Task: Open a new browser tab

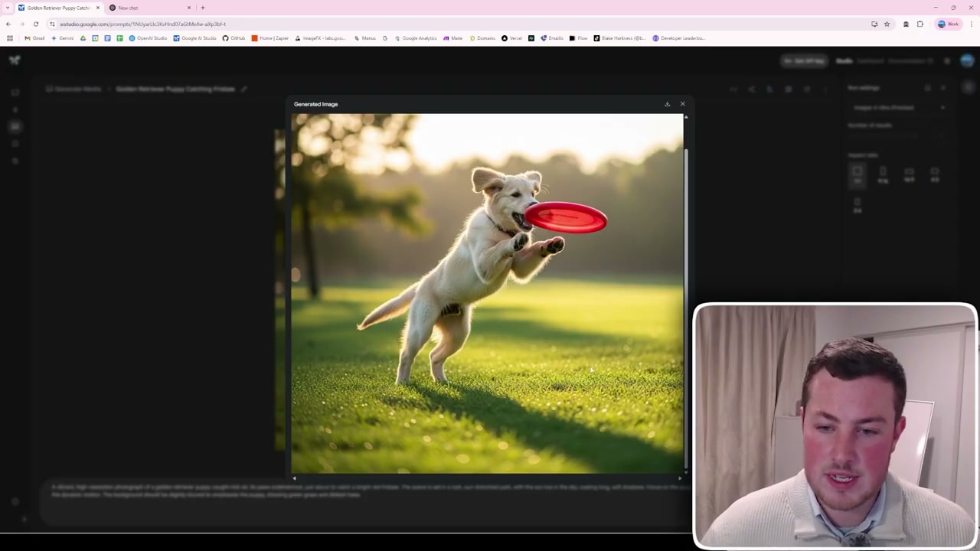Action: point(203,8)
